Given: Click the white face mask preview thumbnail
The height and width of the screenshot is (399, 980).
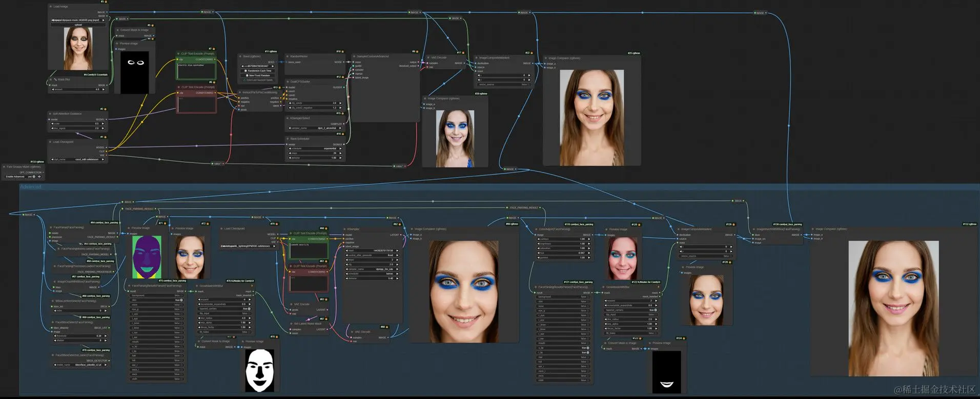Looking at the screenshot, I should click(260, 370).
